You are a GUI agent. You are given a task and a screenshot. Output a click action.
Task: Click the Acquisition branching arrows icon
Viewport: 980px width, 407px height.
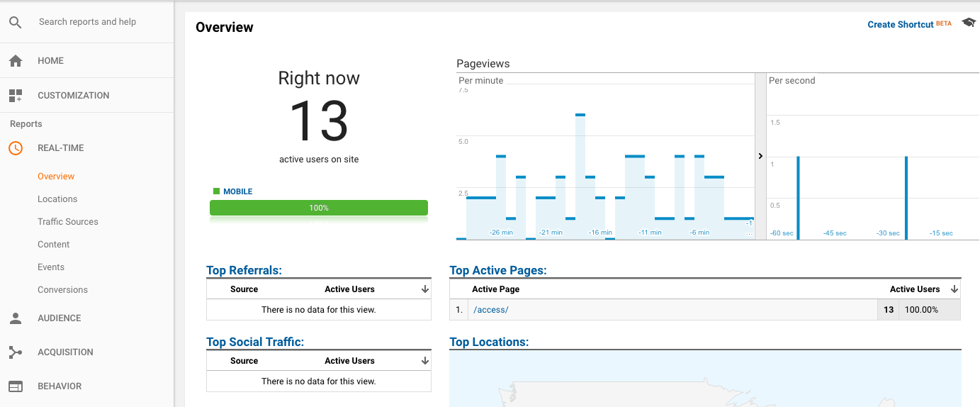point(16,352)
